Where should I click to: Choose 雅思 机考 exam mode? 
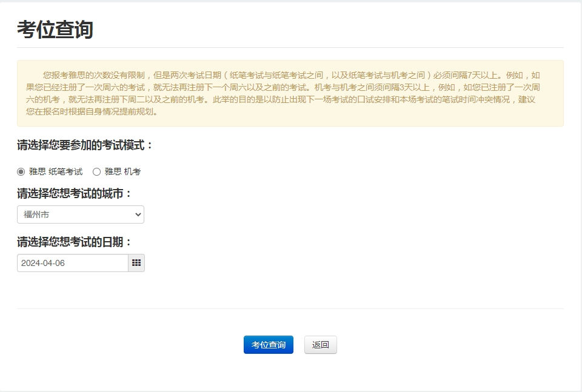[x=97, y=171]
